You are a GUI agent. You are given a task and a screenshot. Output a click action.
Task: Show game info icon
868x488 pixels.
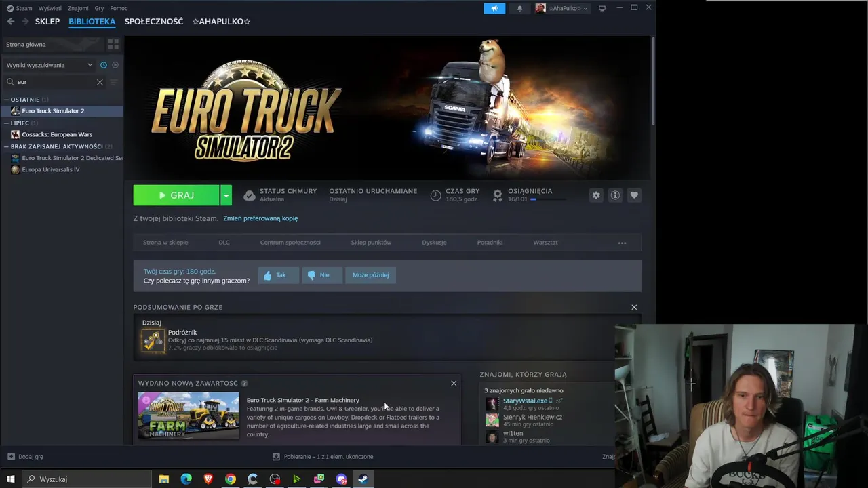pyautogui.click(x=615, y=195)
